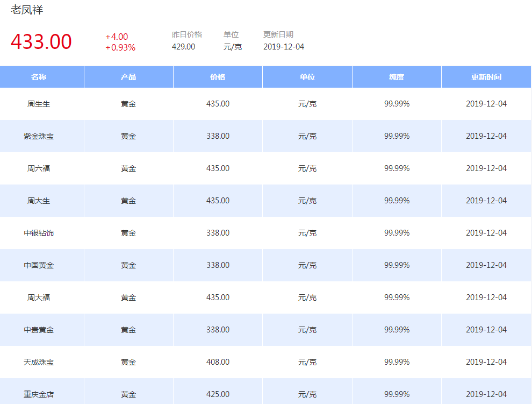Select the 紫金珠宝 brand name
532x404 pixels.
click(39, 136)
